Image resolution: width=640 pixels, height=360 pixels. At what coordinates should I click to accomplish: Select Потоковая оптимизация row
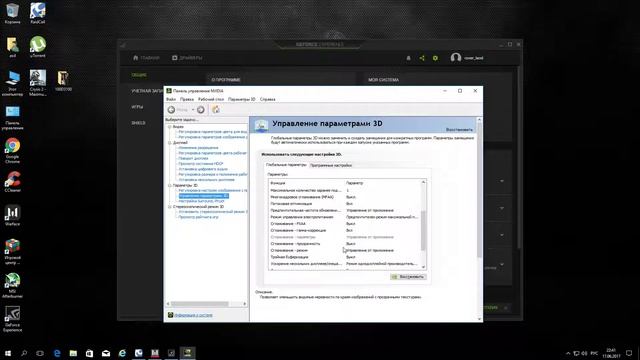click(345, 204)
